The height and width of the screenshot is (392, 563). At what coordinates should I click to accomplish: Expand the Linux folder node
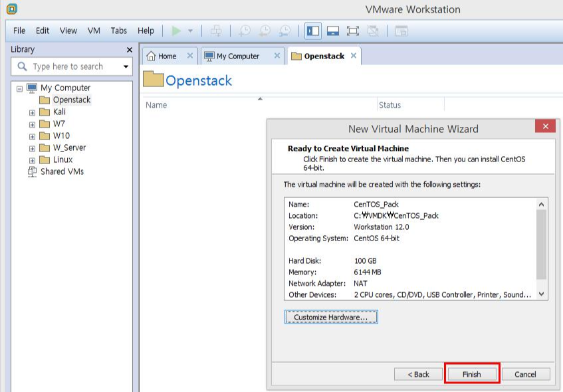pos(33,160)
